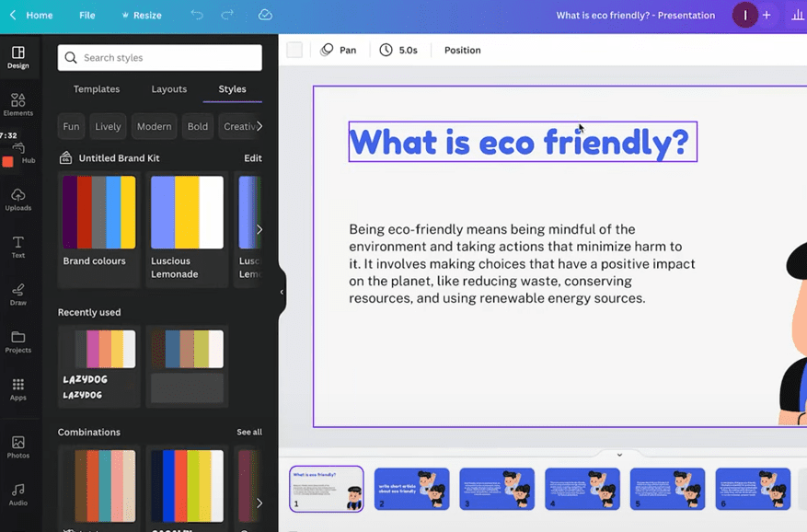Image resolution: width=807 pixels, height=532 pixels.
Task: Focus the Search styles field
Action: pos(159,58)
